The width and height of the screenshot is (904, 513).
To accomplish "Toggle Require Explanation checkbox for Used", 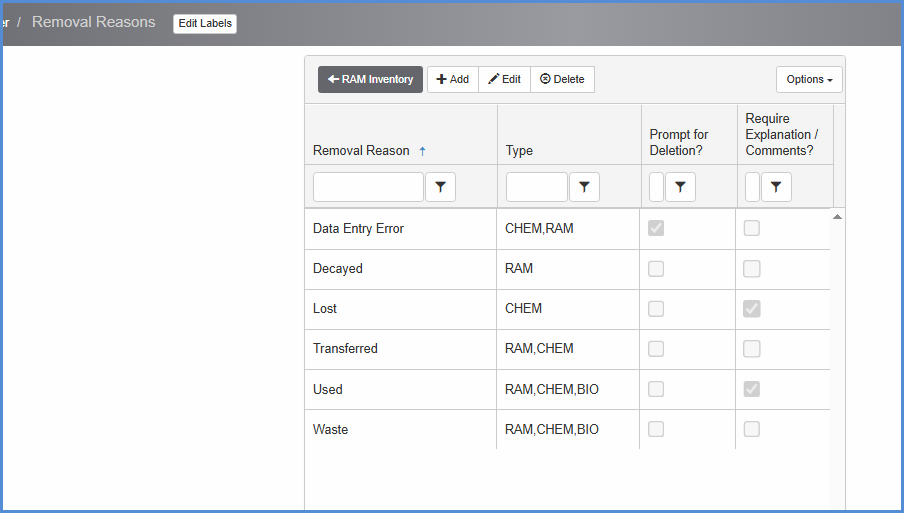I will (x=752, y=389).
